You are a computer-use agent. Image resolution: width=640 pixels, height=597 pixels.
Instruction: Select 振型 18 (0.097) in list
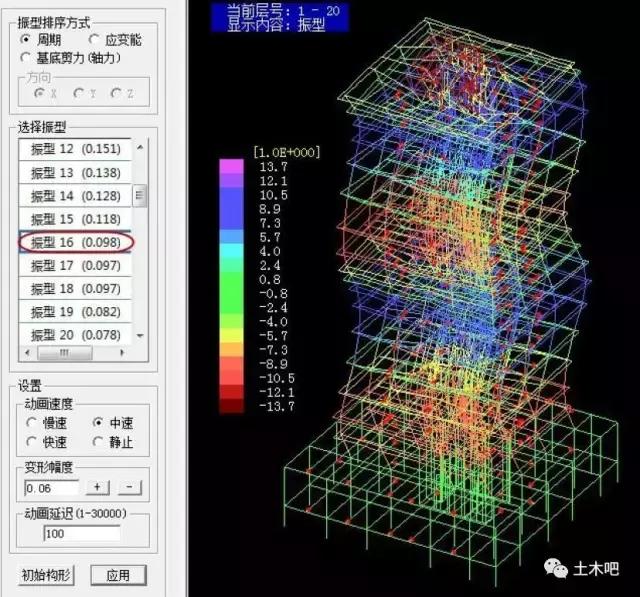(x=75, y=289)
